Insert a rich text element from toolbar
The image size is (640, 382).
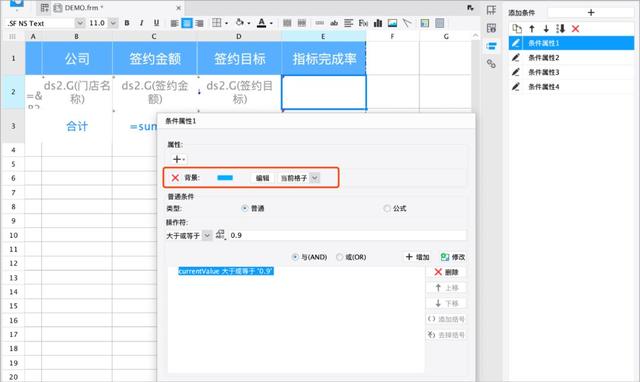pos(348,23)
